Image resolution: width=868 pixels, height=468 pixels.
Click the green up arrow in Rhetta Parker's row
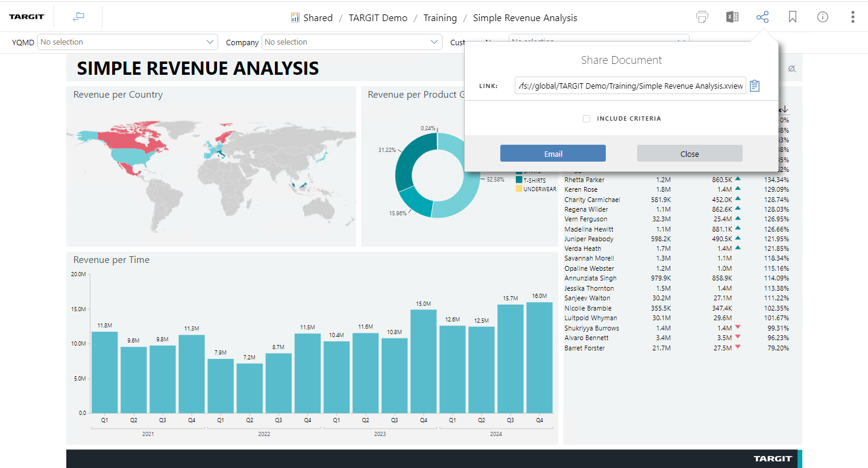(x=738, y=179)
